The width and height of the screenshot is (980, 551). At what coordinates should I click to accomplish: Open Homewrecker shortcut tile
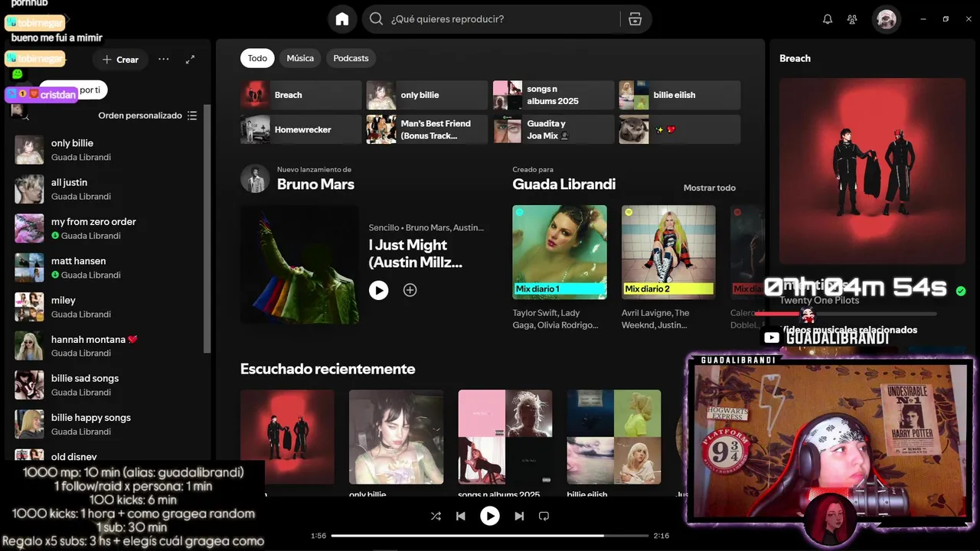tap(301, 129)
